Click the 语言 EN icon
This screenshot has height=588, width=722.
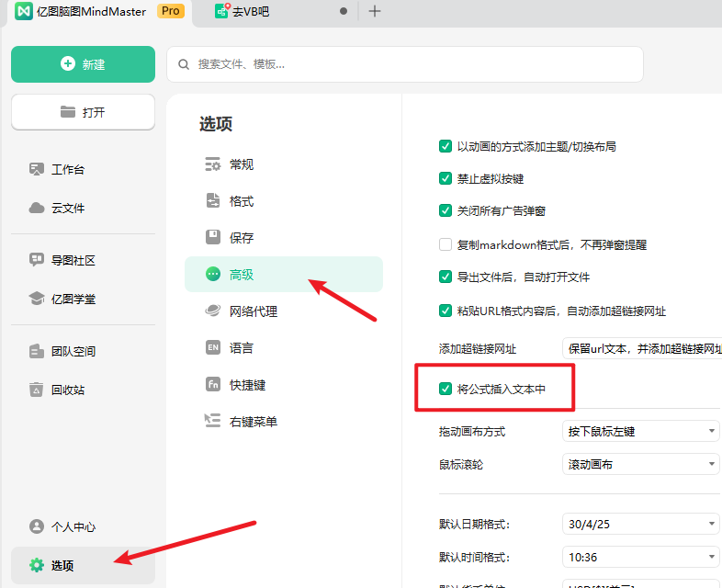[213, 347]
